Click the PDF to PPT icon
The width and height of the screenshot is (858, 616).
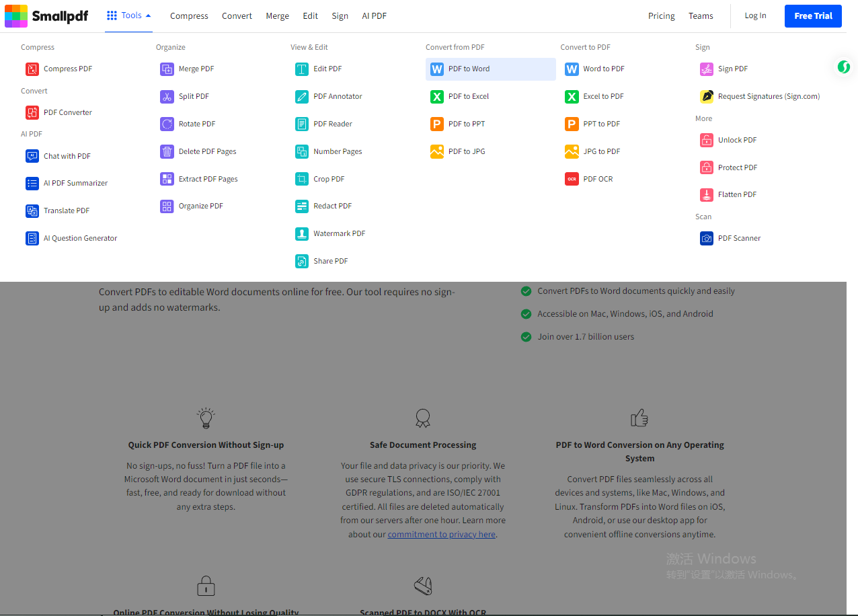(x=437, y=124)
